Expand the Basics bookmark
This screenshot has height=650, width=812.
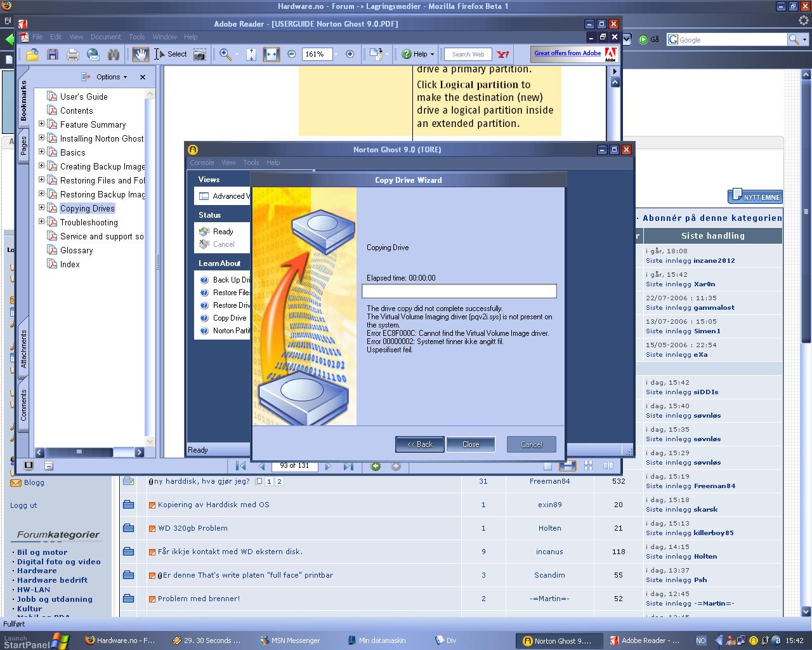(x=42, y=152)
